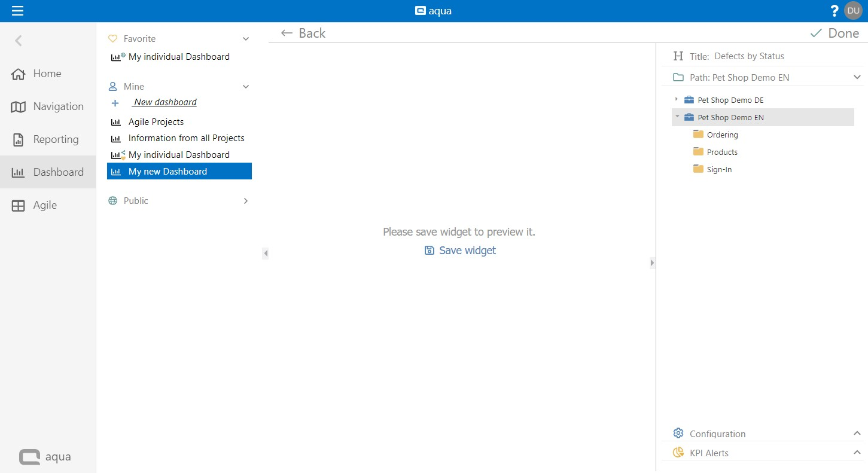
Task: Expand the Pet Shop Demo DE tree node
Action: pyautogui.click(x=677, y=99)
